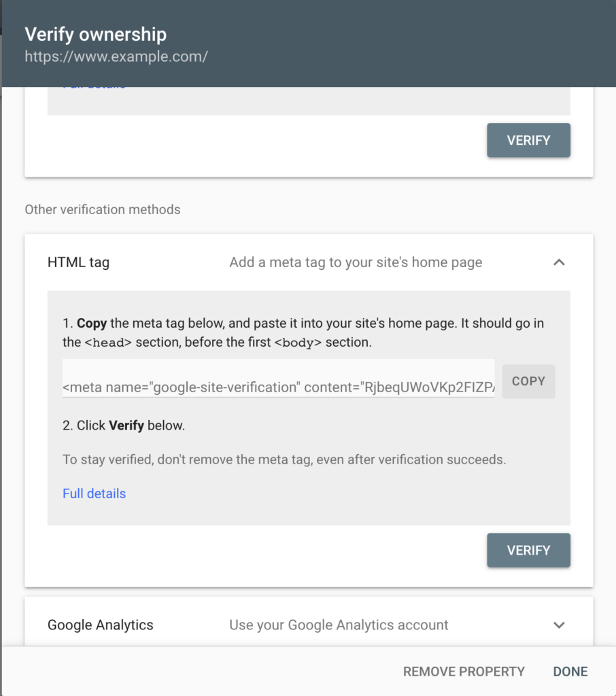Open the Full details link
The width and height of the screenshot is (616, 696).
(x=94, y=493)
